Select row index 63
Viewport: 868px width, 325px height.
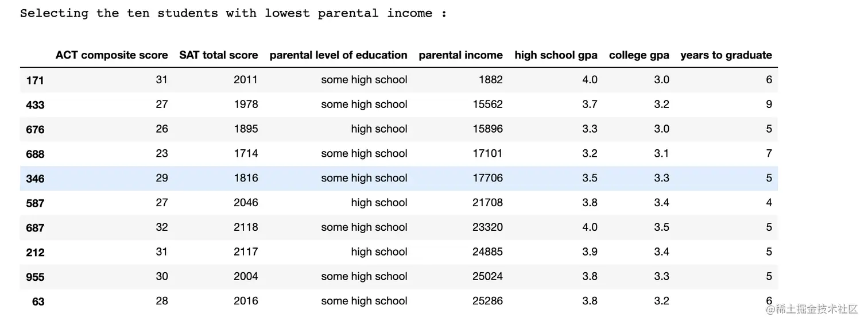coord(38,301)
